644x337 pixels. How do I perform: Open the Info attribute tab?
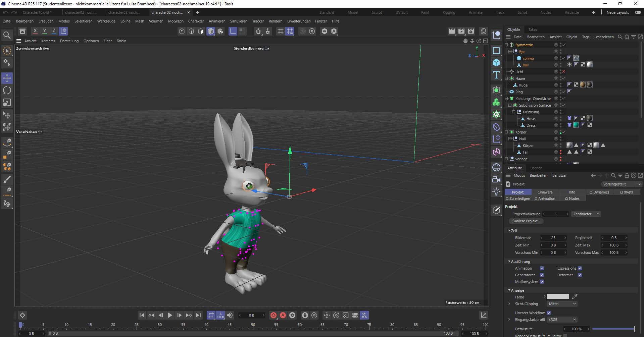click(x=572, y=192)
